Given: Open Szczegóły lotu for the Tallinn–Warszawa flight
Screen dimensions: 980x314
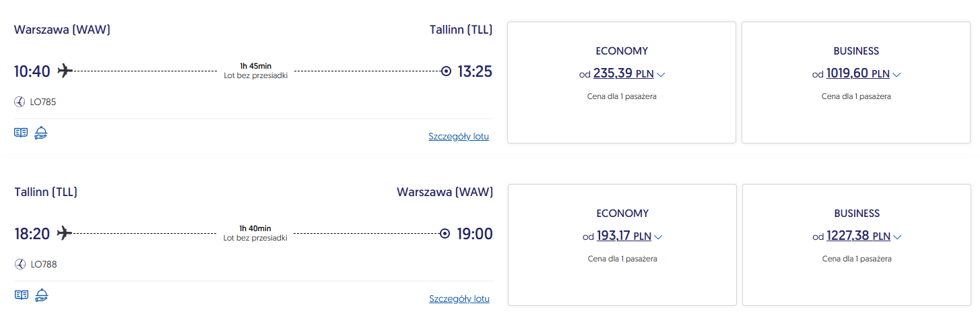Looking at the screenshot, I should click(x=459, y=299).
